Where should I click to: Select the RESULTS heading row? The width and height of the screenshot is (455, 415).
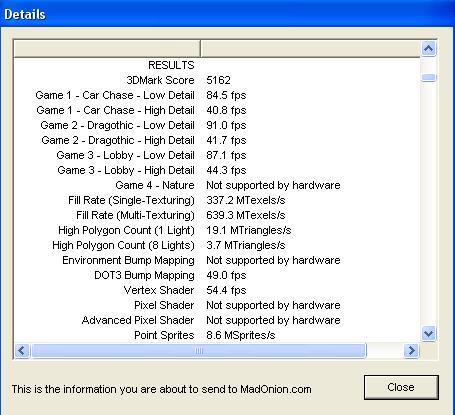(x=171, y=65)
